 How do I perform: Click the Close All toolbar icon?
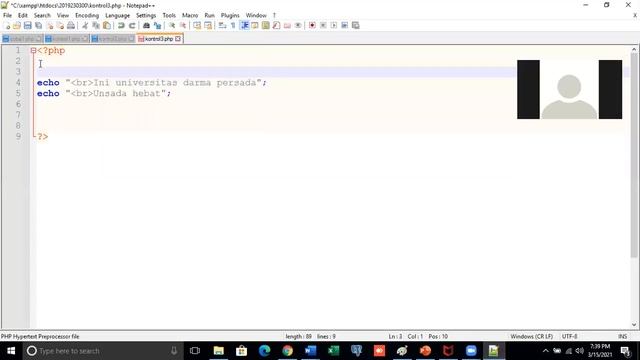coord(60,25)
